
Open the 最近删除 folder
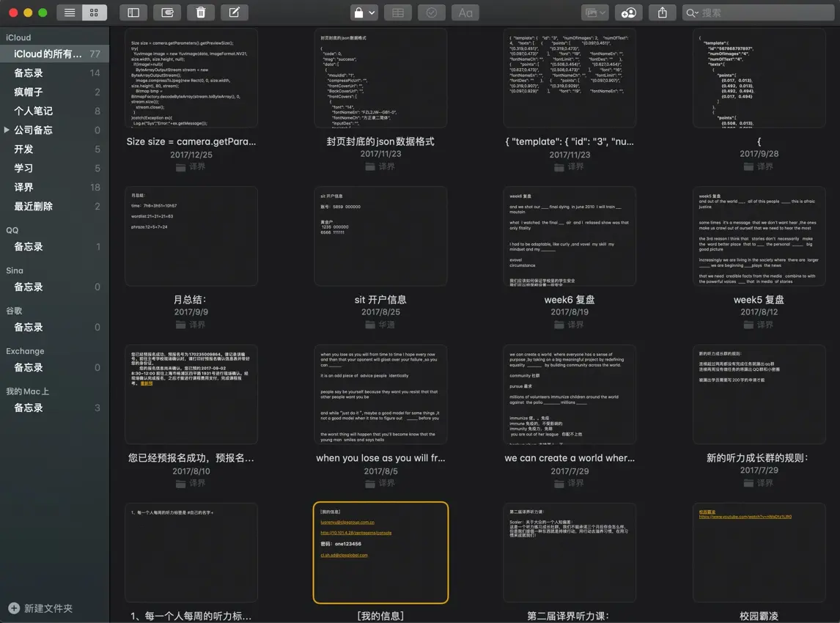click(x=55, y=206)
